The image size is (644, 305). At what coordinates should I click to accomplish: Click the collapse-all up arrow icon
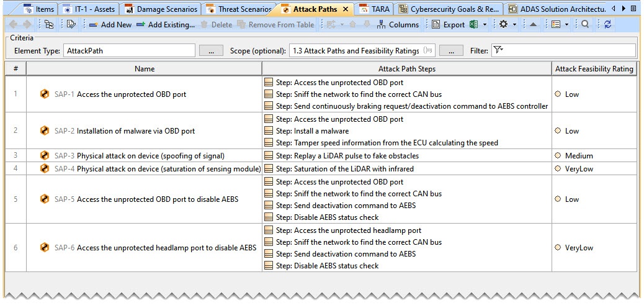tap(533, 25)
